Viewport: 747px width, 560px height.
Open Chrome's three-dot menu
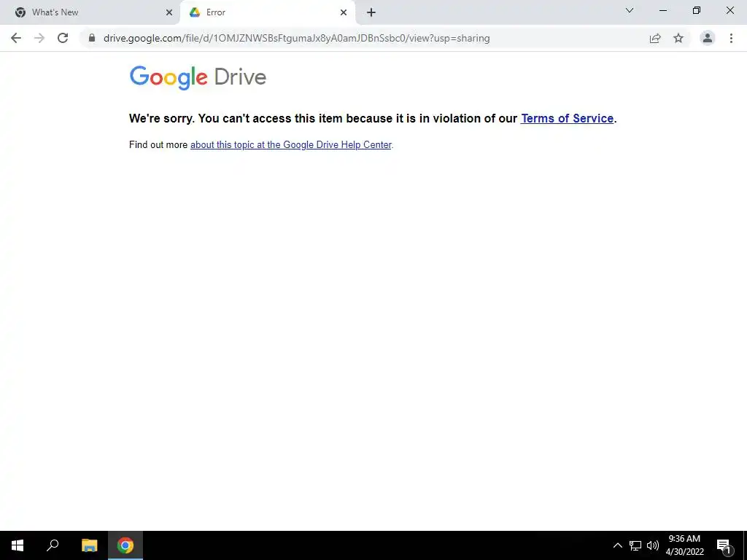731,38
